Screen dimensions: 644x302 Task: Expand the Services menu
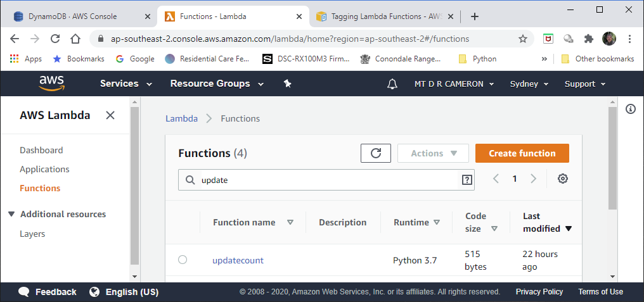[x=126, y=84]
